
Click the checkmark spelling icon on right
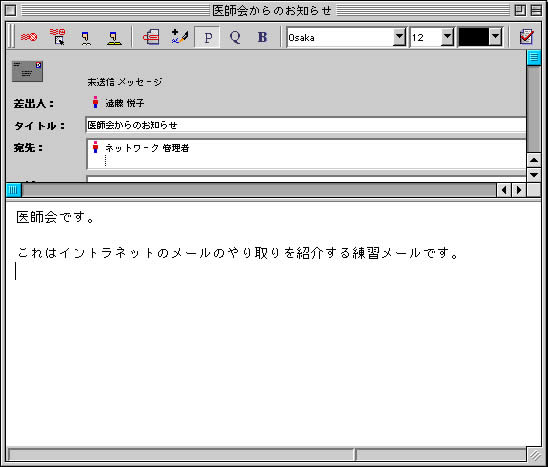(526, 37)
